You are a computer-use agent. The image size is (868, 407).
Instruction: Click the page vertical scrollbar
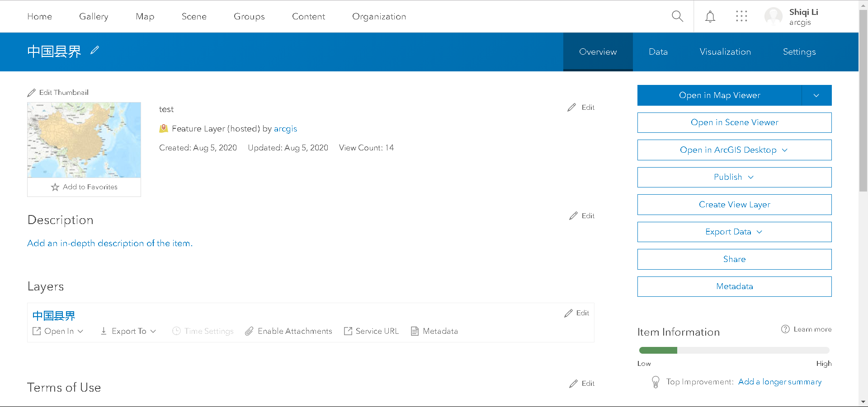click(x=863, y=100)
